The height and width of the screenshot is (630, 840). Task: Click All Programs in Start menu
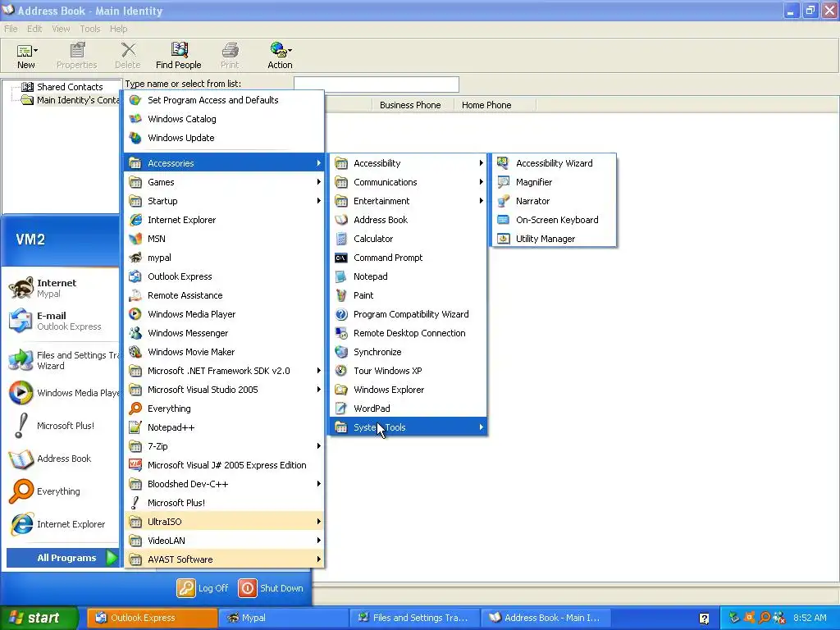(x=62, y=558)
